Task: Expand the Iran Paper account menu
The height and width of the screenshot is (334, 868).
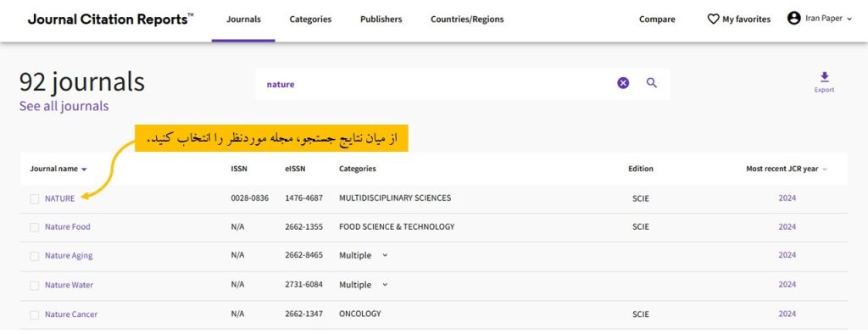Action: [849, 19]
